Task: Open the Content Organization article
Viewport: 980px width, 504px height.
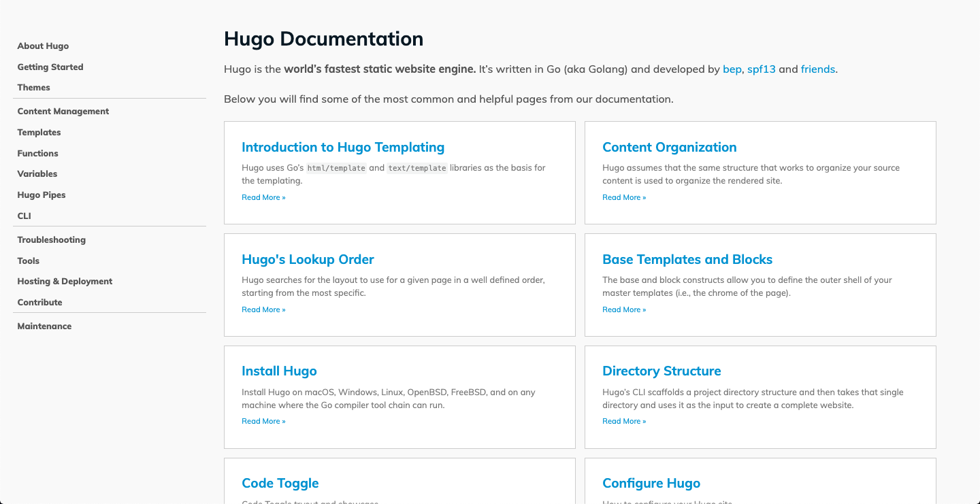Action: coord(669,147)
